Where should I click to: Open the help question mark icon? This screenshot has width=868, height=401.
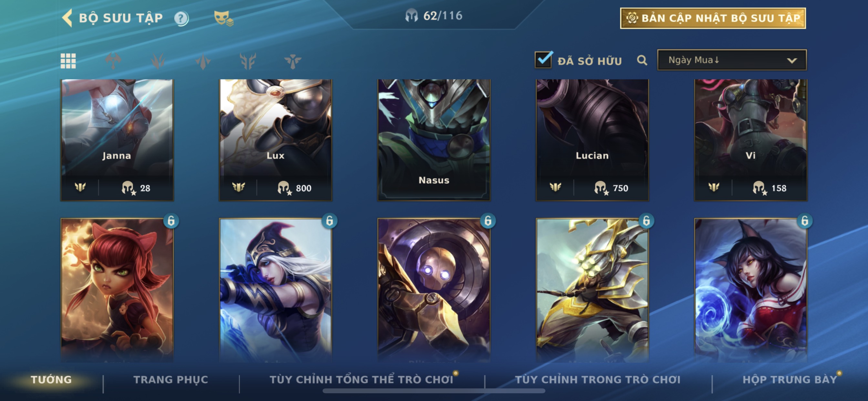(x=181, y=18)
